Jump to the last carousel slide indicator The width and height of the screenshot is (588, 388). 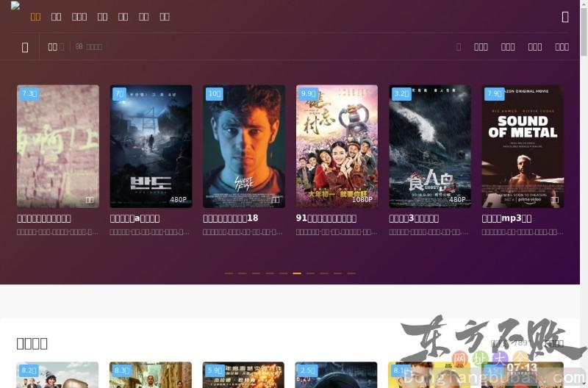(x=351, y=273)
